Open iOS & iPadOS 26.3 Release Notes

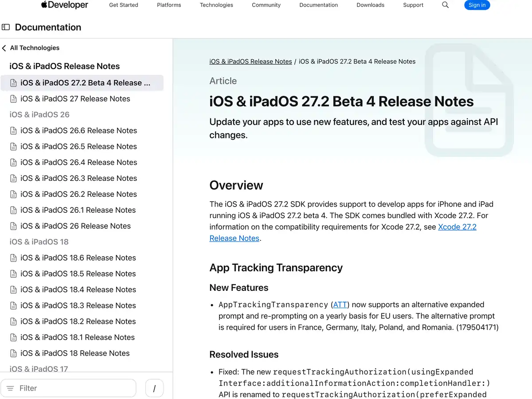(79, 179)
